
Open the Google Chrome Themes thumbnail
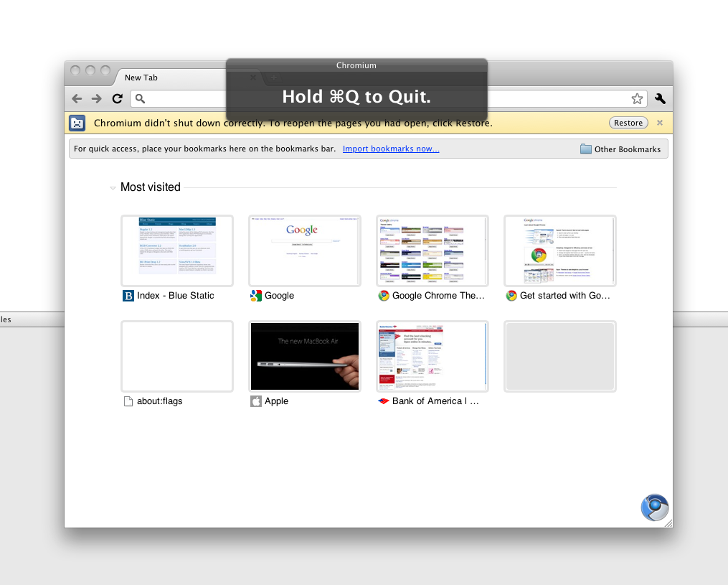coord(432,251)
